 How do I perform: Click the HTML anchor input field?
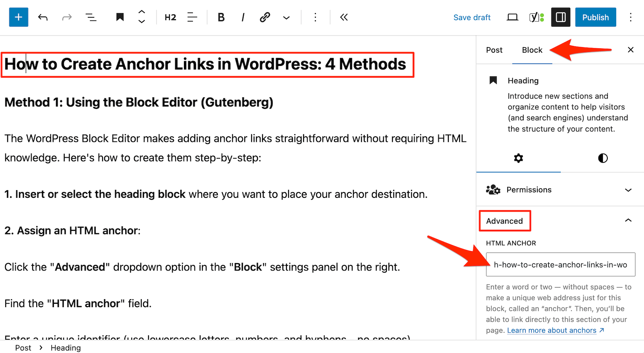[x=561, y=265]
